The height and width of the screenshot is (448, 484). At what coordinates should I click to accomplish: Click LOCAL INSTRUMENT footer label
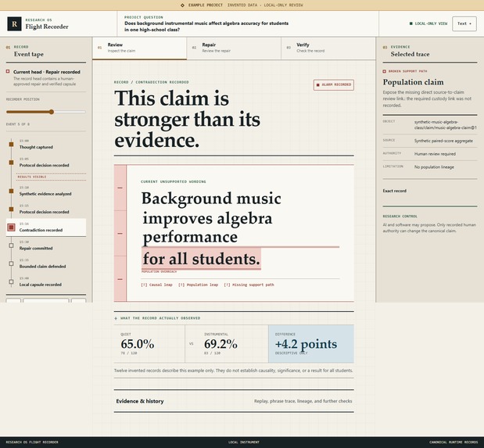(x=244, y=442)
